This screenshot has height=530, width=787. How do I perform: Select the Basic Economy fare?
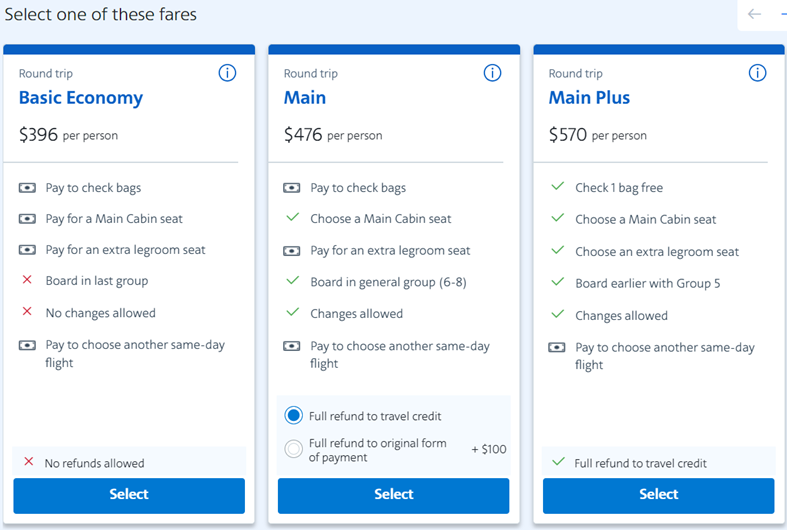tap(129, 495)
